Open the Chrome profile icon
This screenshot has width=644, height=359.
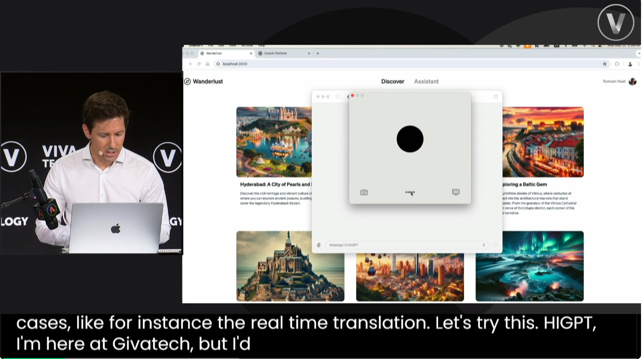pos(630,64)
